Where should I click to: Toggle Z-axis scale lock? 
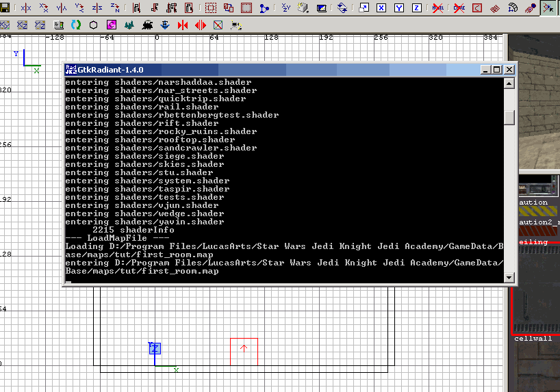click(416, 8)
